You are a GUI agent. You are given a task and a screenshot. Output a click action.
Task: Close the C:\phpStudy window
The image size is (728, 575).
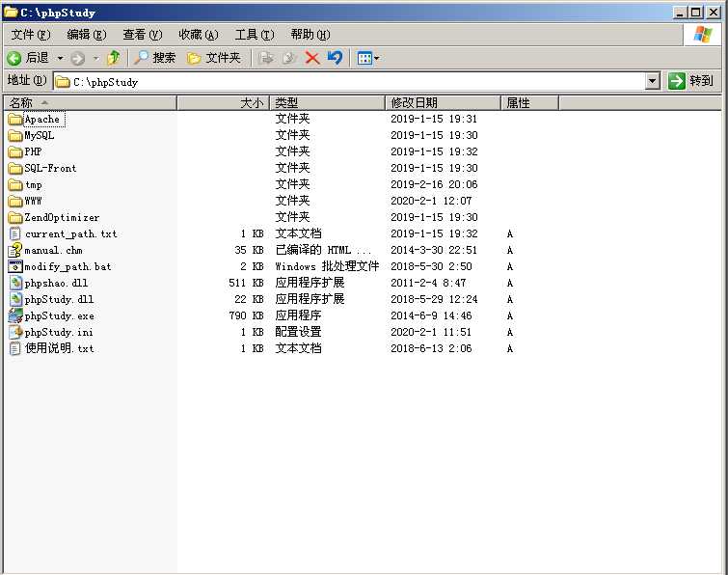coord(714,13)
